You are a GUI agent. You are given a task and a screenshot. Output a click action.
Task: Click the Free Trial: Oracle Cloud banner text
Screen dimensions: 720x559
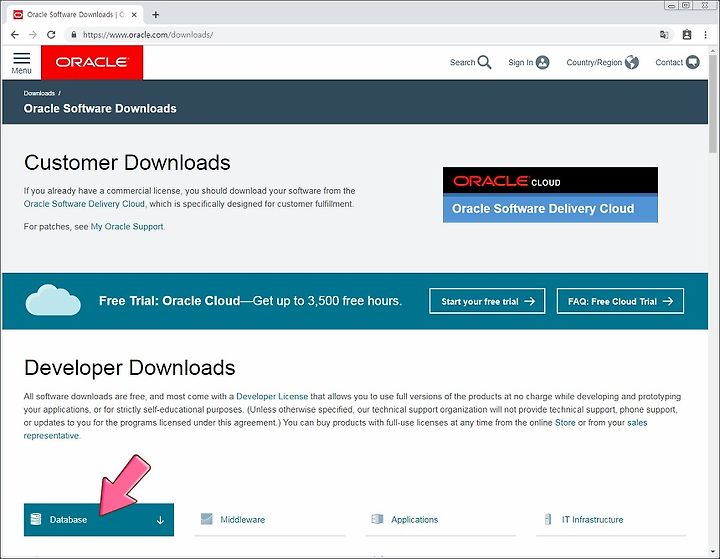(x=250, y=301)
